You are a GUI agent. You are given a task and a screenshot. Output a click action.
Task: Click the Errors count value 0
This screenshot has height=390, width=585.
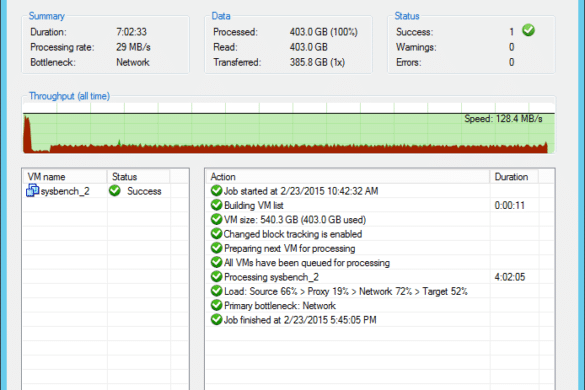(x=512, y=62)
